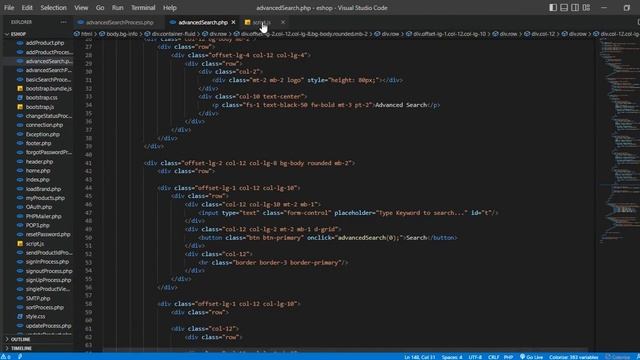Open index.php file
The image size is (640, 360).
(x=38, y=180)
